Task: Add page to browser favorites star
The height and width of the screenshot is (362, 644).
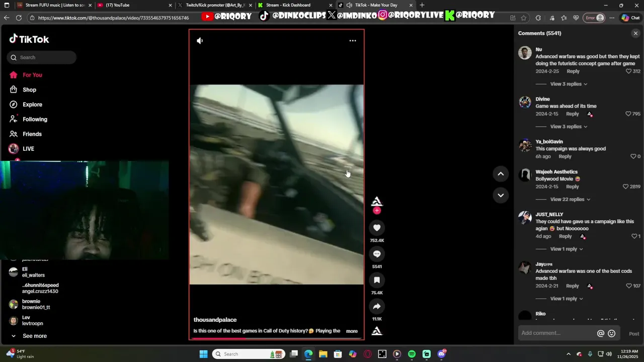Action: tap(524, 18)
